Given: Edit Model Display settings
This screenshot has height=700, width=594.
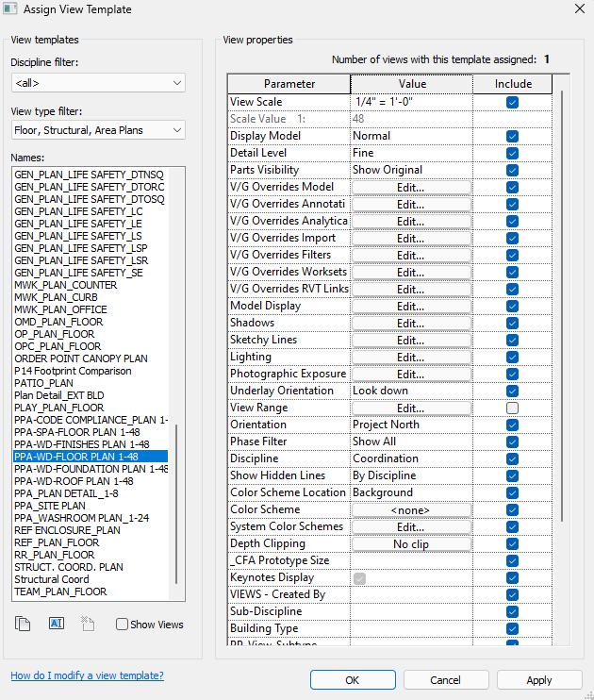Looking at the screenshot, I should tap(411, 307).
